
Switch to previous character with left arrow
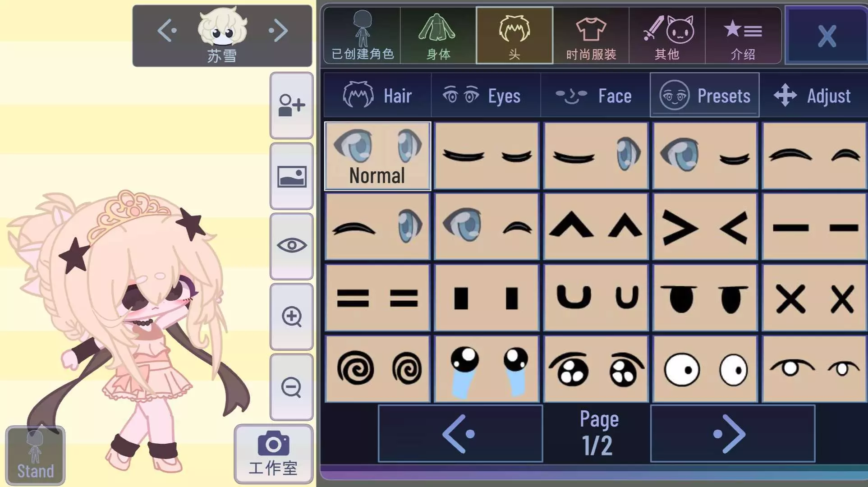(x=167, y=31)
